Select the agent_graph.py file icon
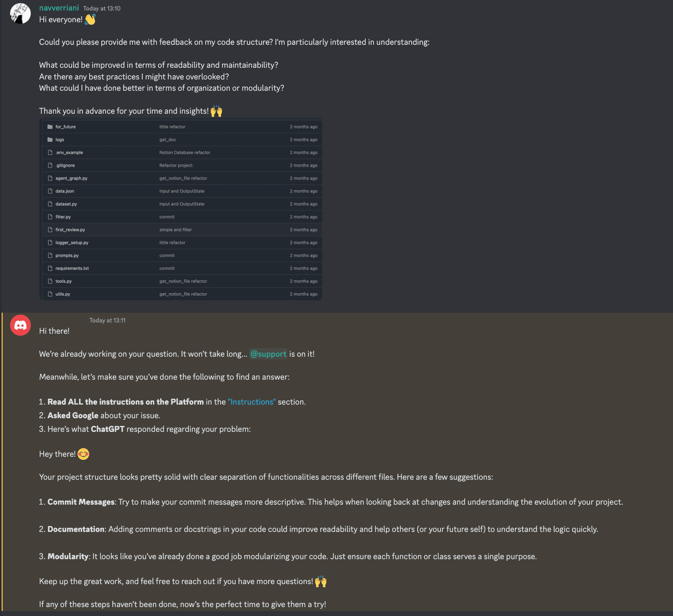673x616 pixels. (50, 178)
